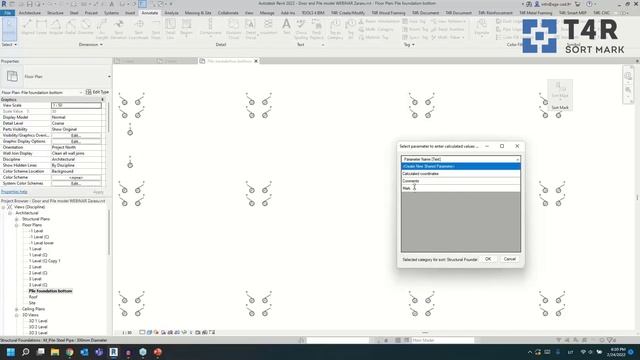640x360 pixels.
Task: Click the Insulation tool
Action: [268, 27]
